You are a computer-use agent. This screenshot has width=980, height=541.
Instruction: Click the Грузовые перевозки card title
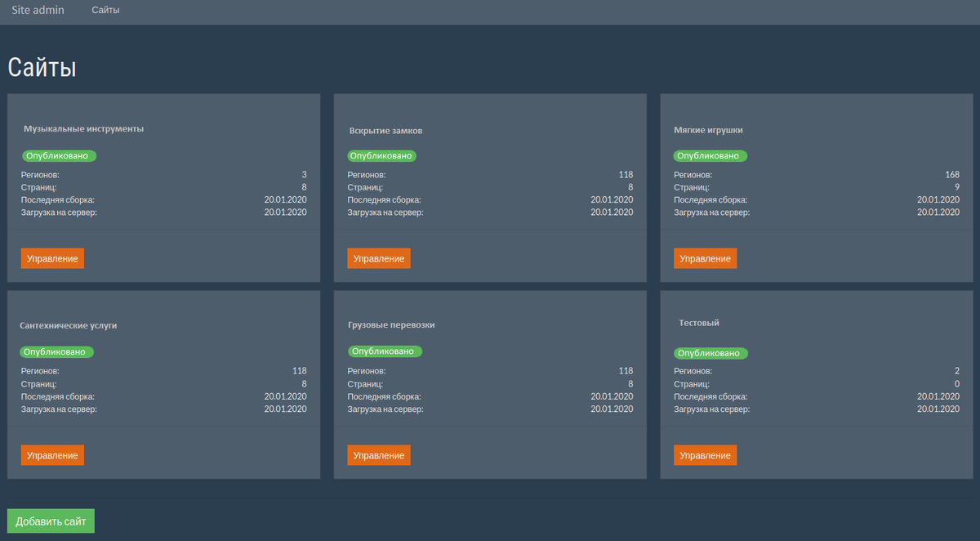tap(391, 324)
